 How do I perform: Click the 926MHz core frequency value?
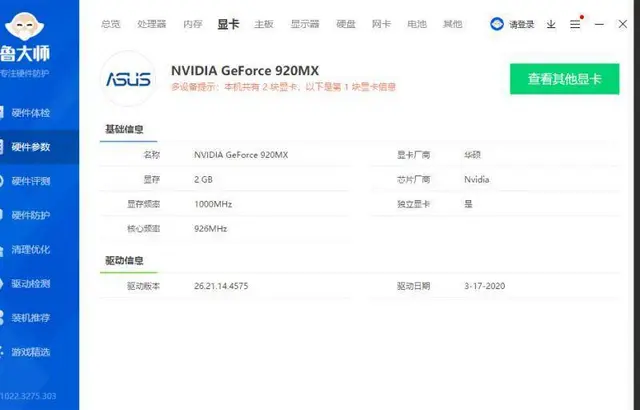pyautogui.click(x=210, y=229)
